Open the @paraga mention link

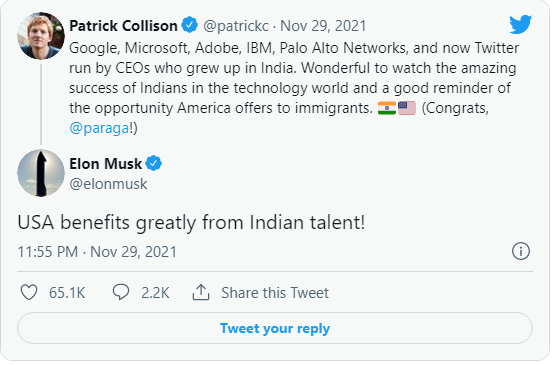pyautogui.click(x=99, y=129)
